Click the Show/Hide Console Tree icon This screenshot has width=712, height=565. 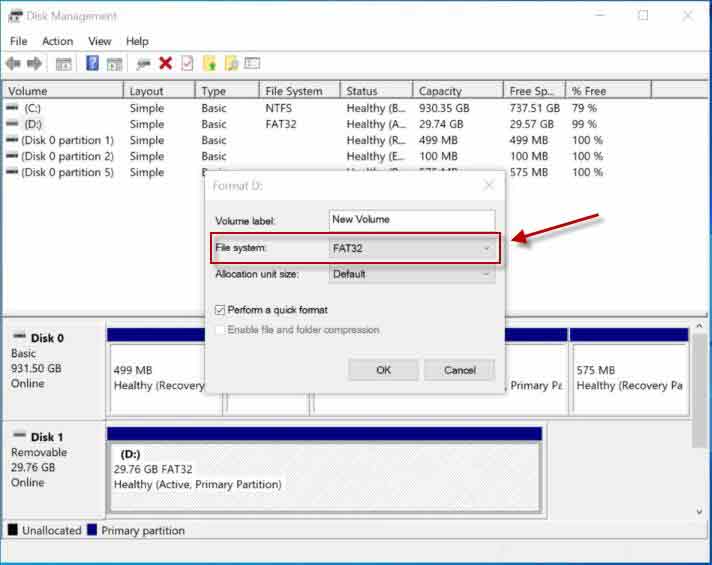click(64, 64)
